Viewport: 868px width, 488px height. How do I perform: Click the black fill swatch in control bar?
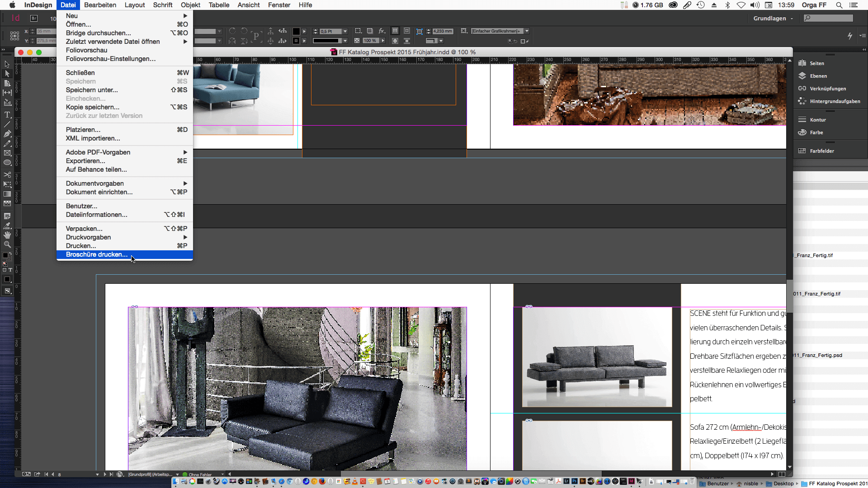[x=296, y=31]
